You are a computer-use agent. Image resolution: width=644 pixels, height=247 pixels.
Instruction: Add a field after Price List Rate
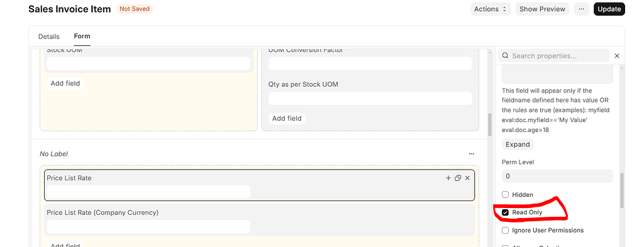(x=448, y=178)
